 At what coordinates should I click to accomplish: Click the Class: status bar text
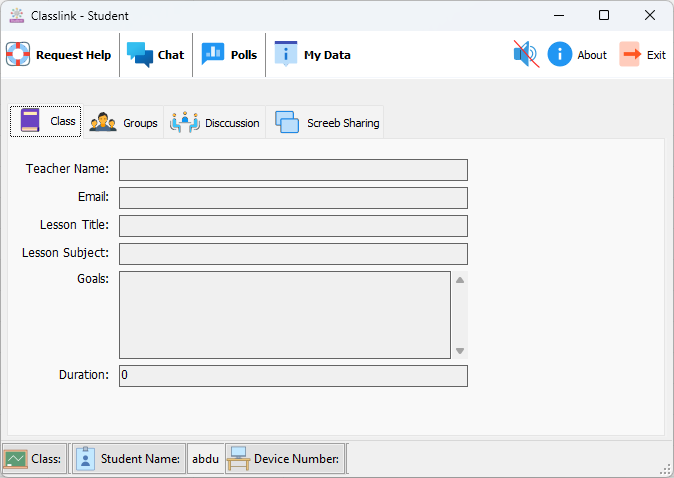pyautogui.click(x=46, y=459)
